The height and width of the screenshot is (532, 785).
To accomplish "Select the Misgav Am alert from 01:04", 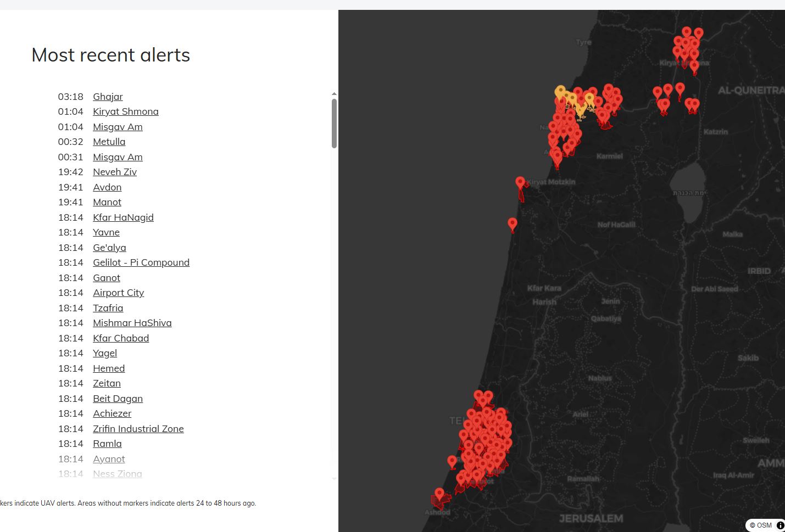I will click(x=118, y=127).
